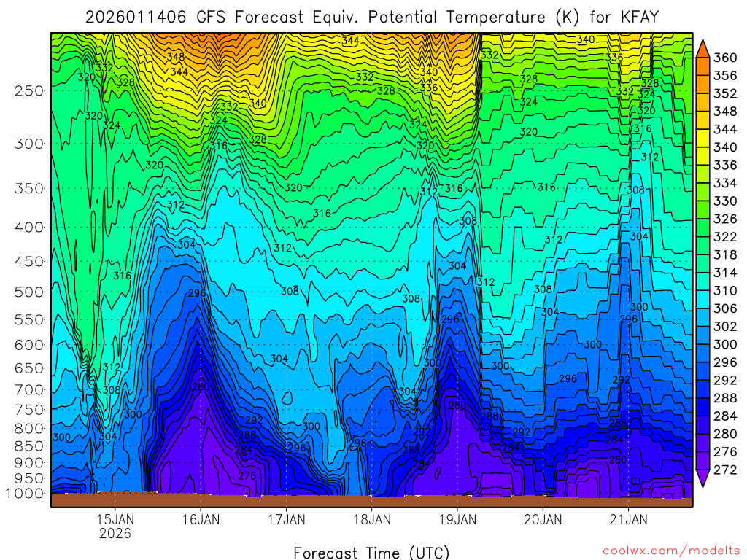Click the 330 color bar label
This screenshot has width=747, height=560.
(725, 201)
